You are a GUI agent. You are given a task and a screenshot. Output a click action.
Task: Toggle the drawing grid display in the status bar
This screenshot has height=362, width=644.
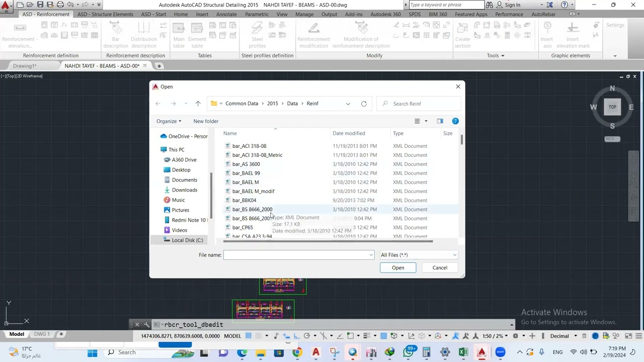[249, 336]
